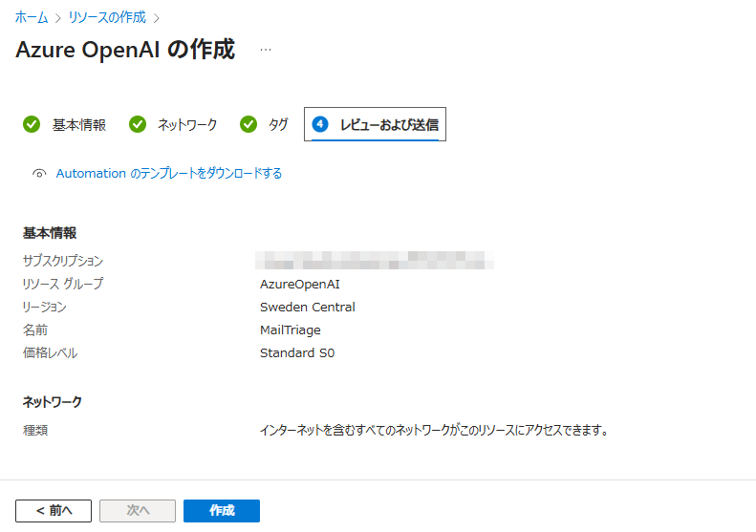Open リソースの作成 breadcrumb link
This screenshot has height=532, width=756.
click(x=106, y=17)
